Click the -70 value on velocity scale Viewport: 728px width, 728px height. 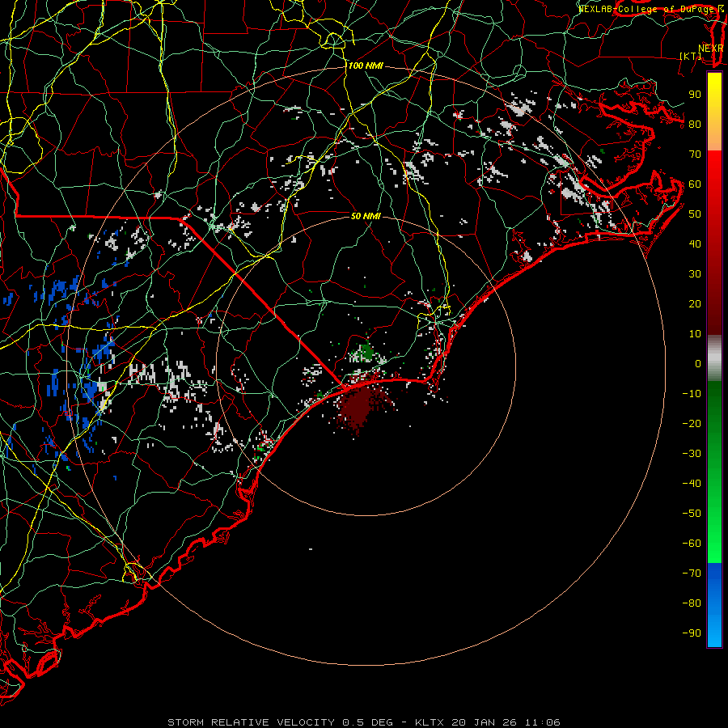click(x=692, y=574)
